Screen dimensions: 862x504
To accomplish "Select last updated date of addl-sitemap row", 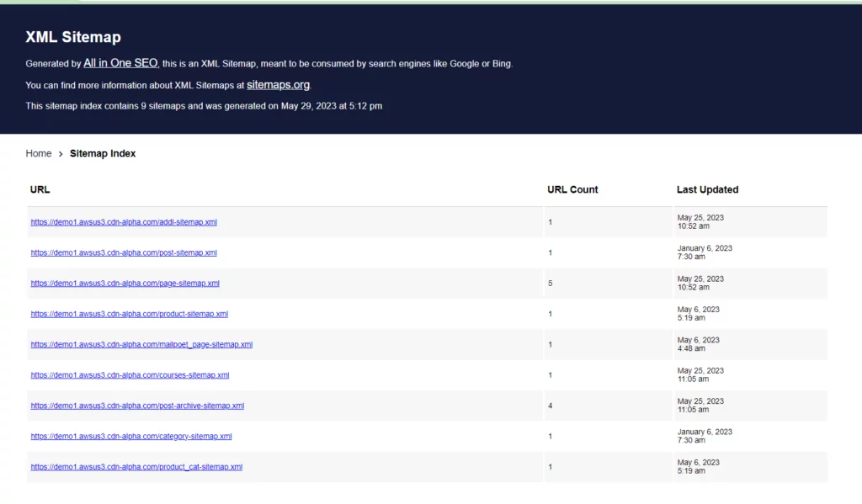I will [700, 222].
